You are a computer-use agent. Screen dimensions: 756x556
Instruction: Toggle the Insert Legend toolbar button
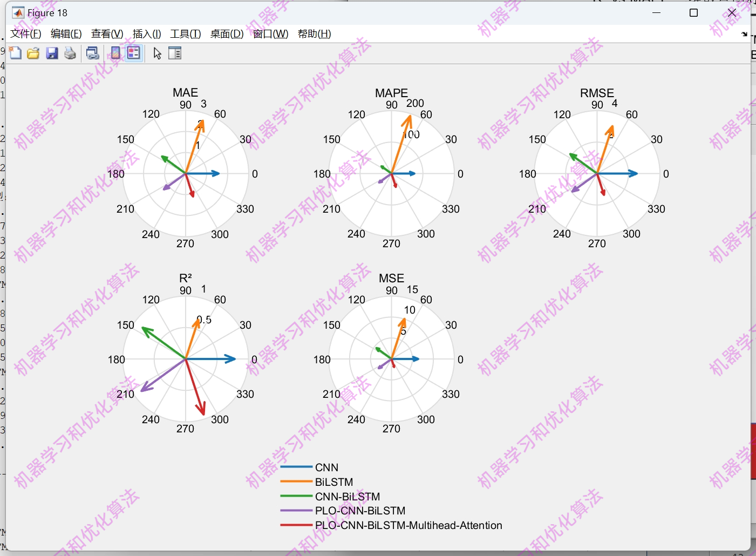coord(134,53)
